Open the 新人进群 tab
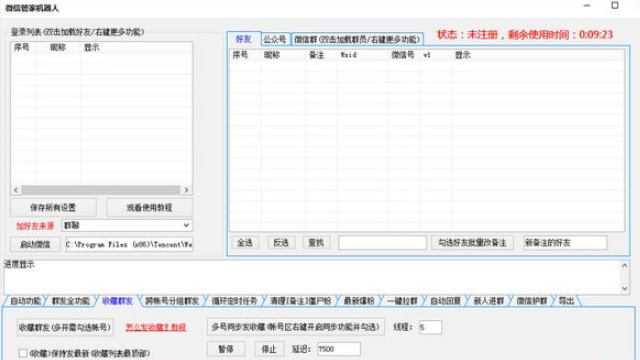The image size is (640, 360). [489, 301]
